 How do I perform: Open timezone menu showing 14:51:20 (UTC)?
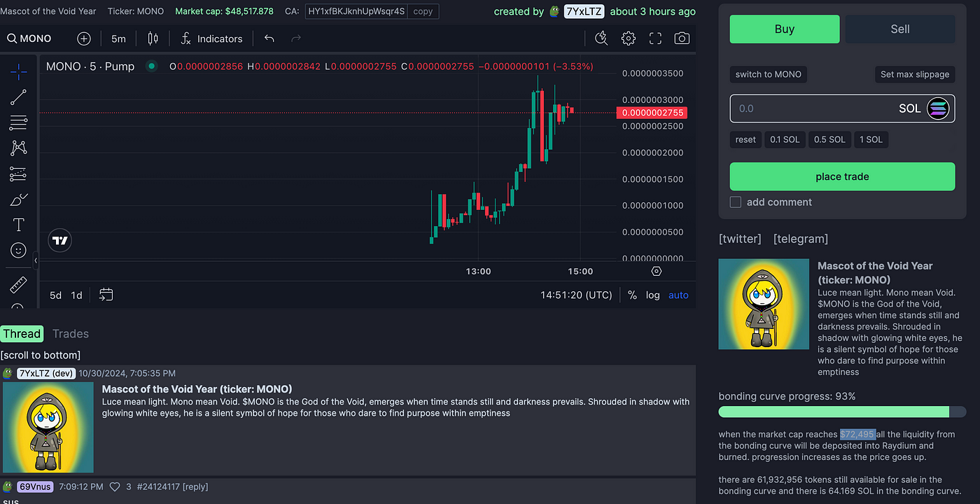point(576,295)
